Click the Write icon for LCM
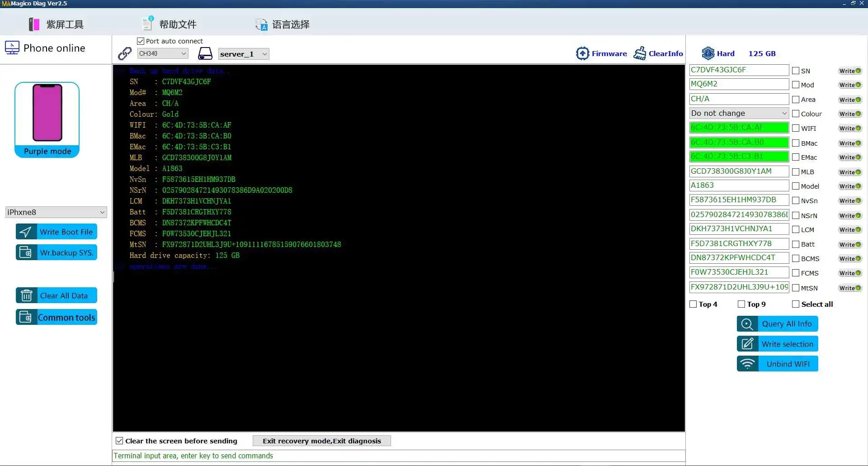Viewport: 868px width, 466px height. click(x=850, y=230)
